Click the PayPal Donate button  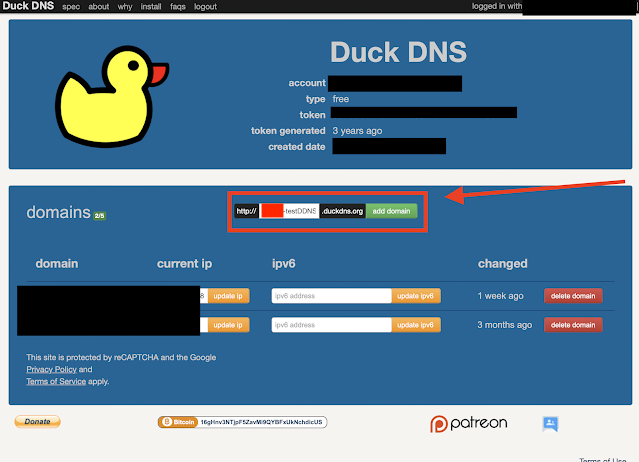click(x=37, y=422)
